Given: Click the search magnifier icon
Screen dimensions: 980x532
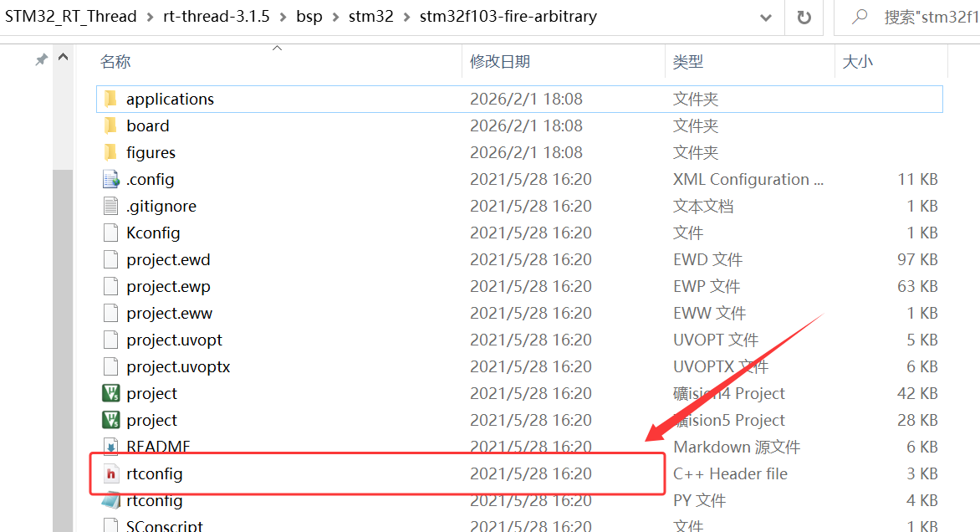Looking at the screenshot, I should (x=860, y=17).
